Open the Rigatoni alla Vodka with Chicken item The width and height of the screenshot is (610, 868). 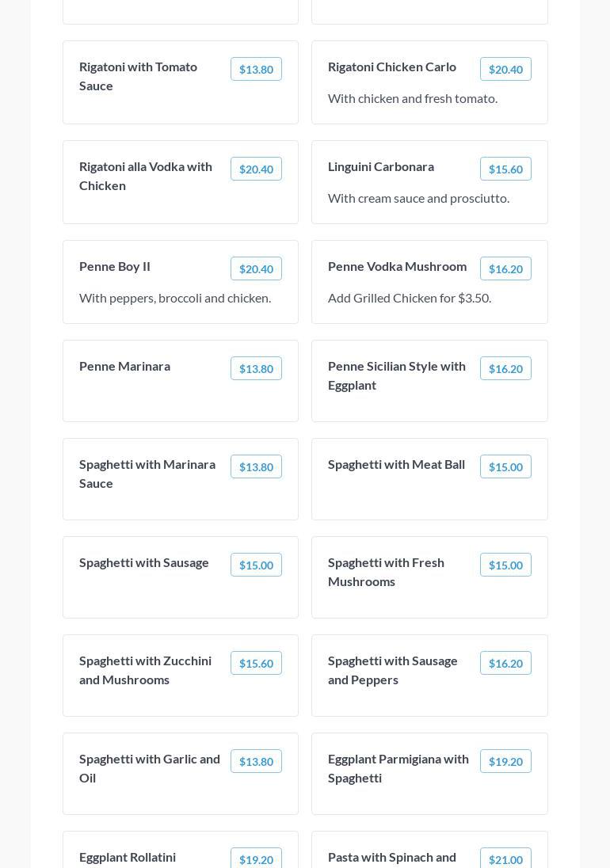(x=146, y=176)
